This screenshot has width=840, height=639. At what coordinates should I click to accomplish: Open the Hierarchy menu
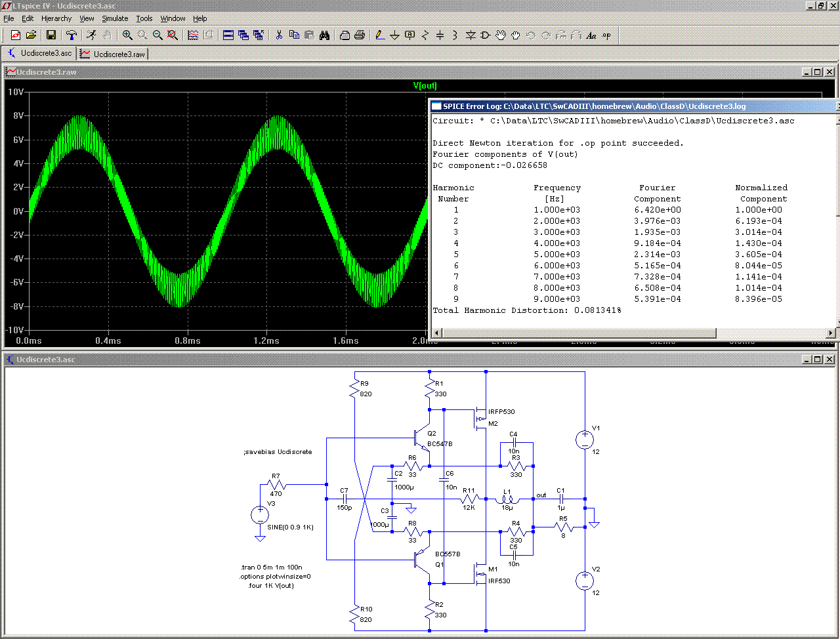pos(56,18)
